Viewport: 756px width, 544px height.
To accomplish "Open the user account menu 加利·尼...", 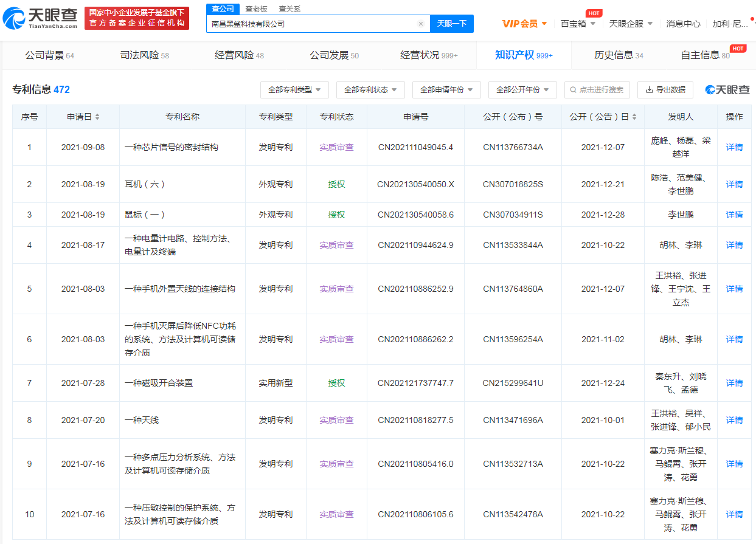I will pos(730,24).
